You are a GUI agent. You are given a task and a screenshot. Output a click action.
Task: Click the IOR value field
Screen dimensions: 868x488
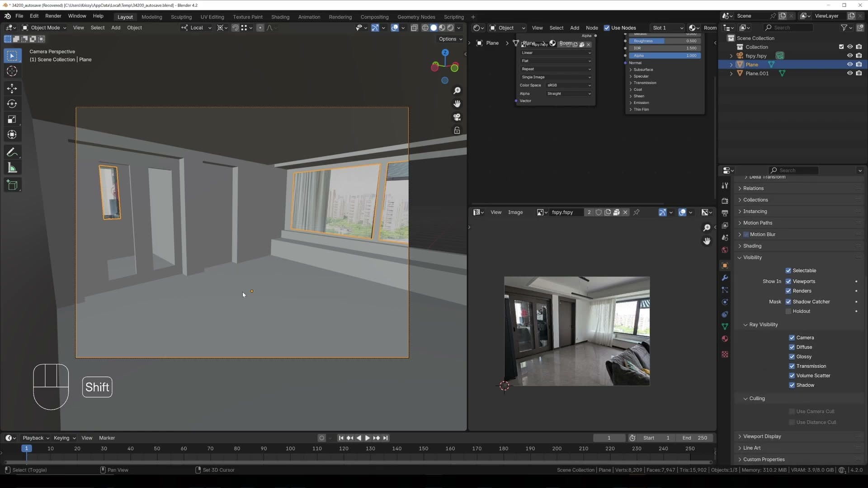point(665,48)
